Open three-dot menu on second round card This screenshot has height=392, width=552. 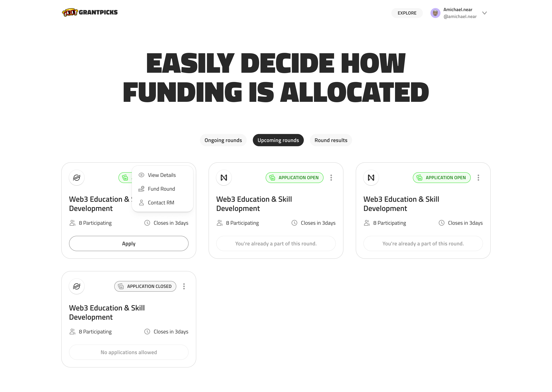(331, 178)
